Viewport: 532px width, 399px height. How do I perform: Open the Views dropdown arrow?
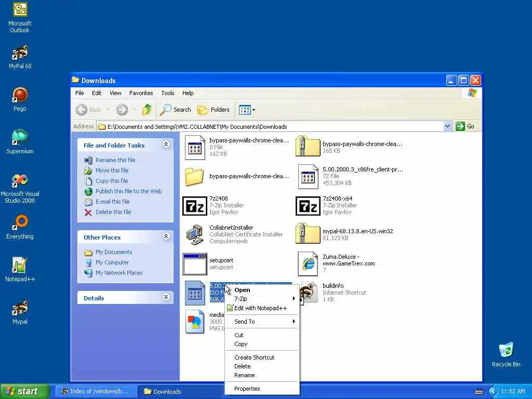[254, 110]
